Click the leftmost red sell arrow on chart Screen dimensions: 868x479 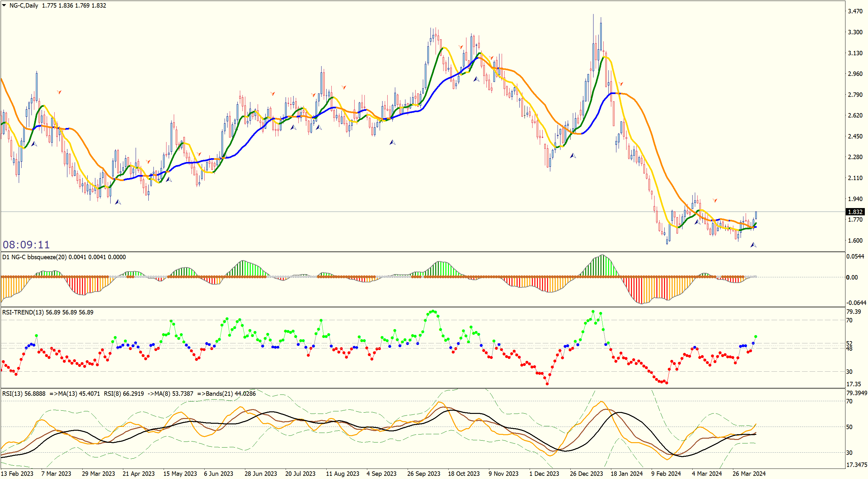59,91
